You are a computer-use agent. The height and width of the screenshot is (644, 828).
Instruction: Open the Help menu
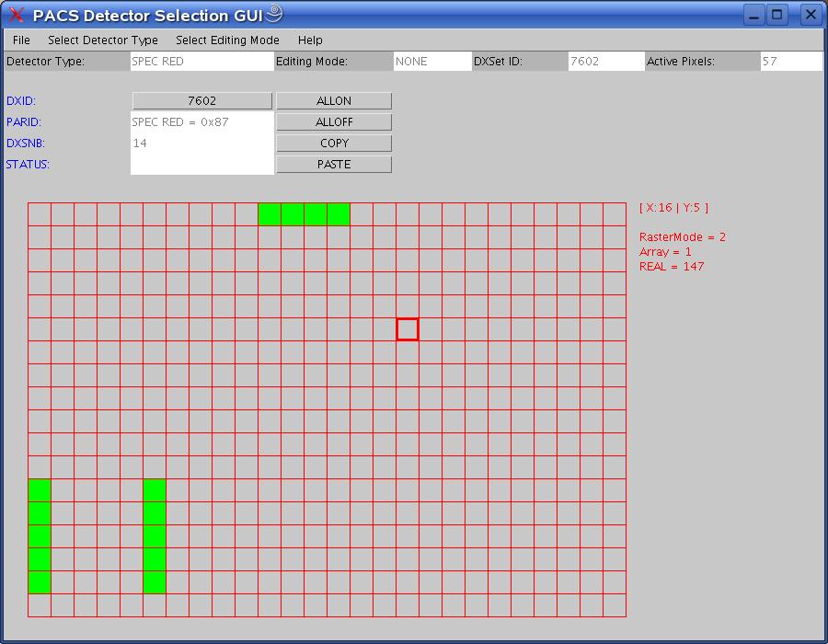(x=310, y=40)
